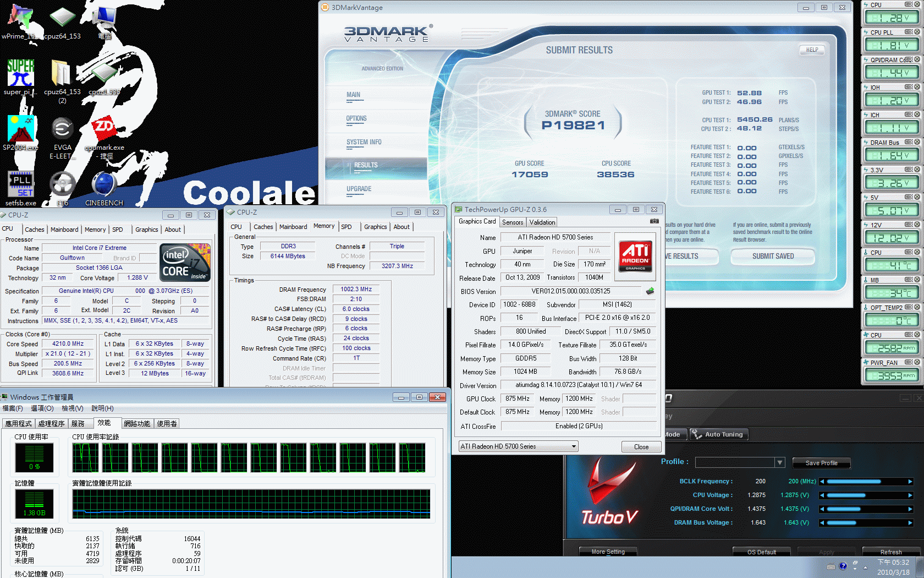The width and height of the screenshot is (924, 578).
Task: Decrease CPU Voltage with left arrow
Action: (822, 495)
